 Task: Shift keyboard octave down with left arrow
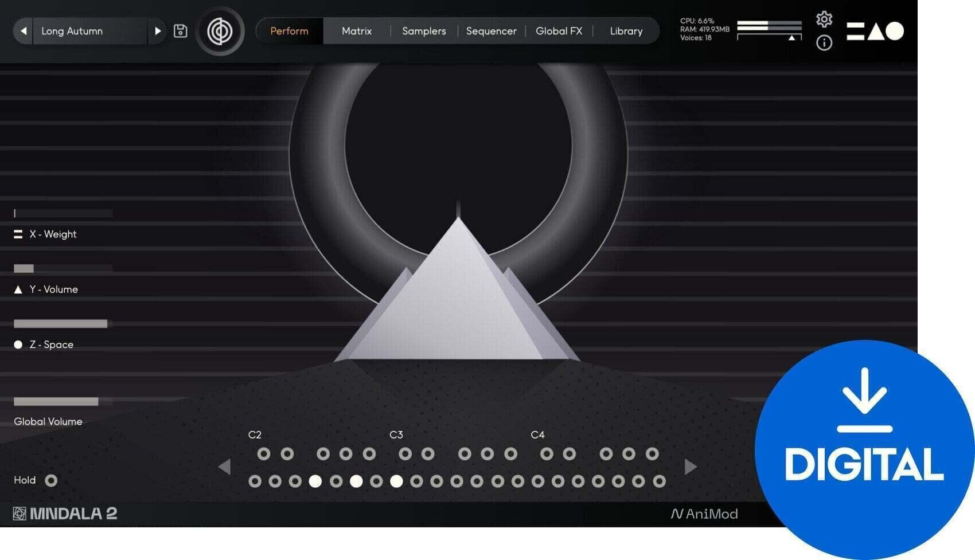click(x=225, y=467)
